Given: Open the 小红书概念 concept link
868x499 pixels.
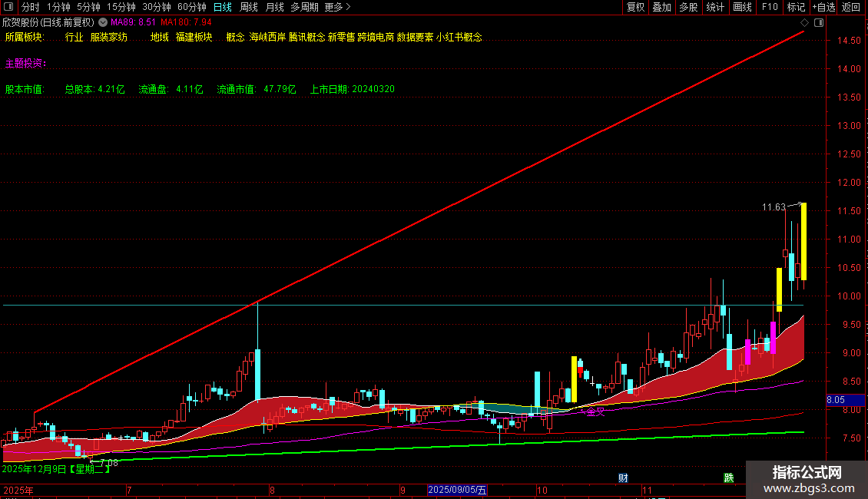Looking at the screenshot, I should pyautogui.click(x=459, y=37).
